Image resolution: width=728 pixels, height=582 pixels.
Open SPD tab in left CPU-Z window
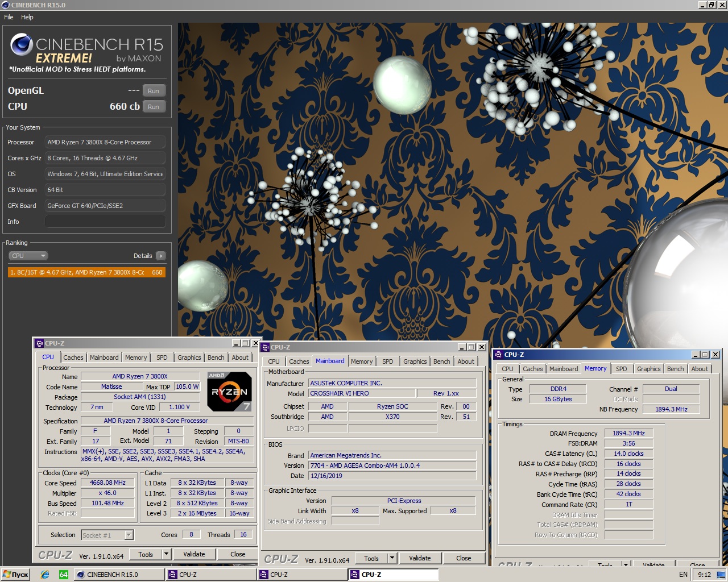pyautogui.click(x=162, y=357)
